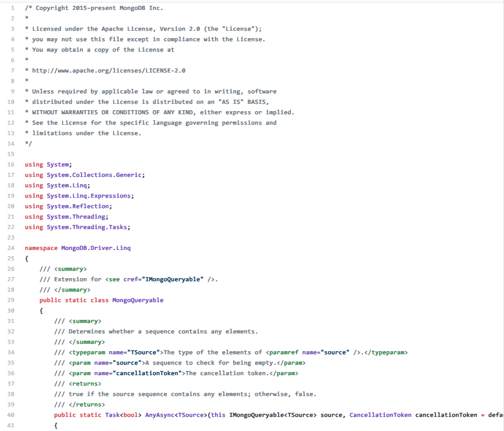The width and height of the screenshot is (504, 431).
Task: Click 'System.Reflection' using line
Action: 68,206
